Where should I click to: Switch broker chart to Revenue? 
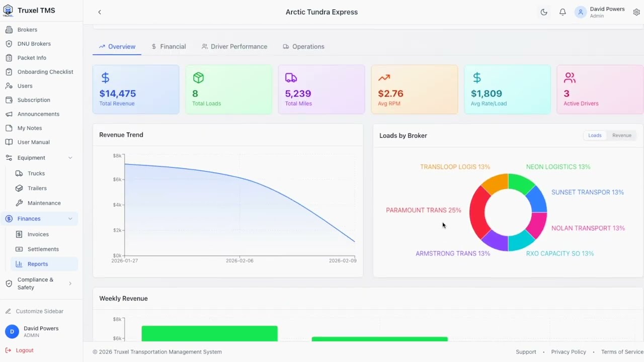tap(622, 135)
